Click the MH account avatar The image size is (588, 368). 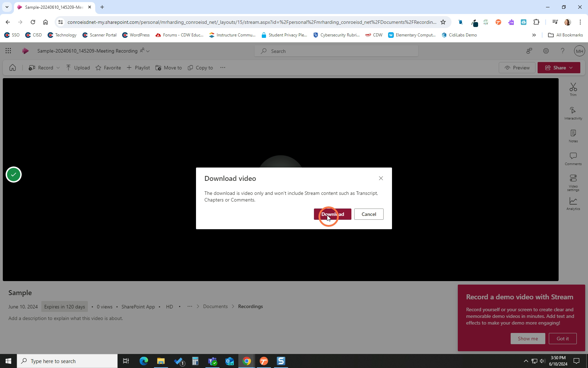pos(579,51)
